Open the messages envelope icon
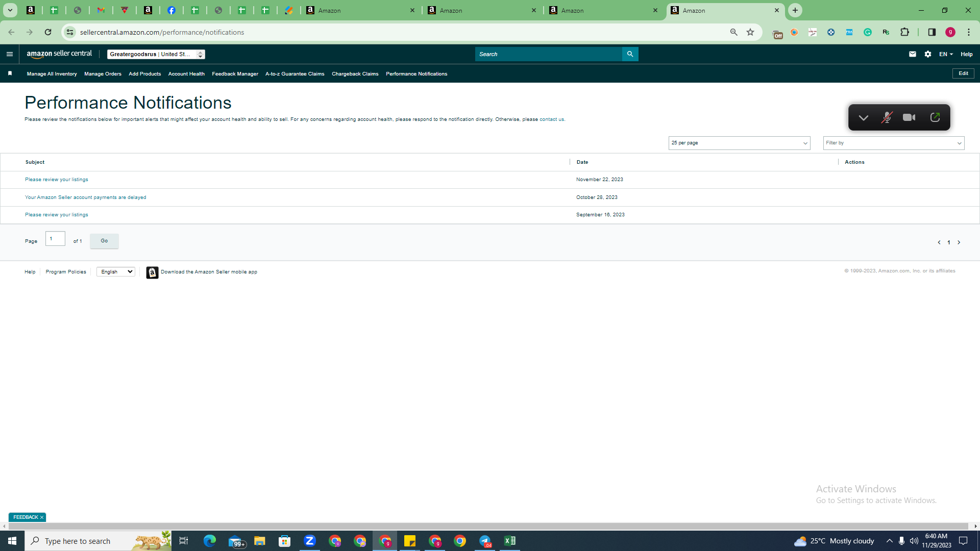This screenshot has height=551, width=980. 913,54
